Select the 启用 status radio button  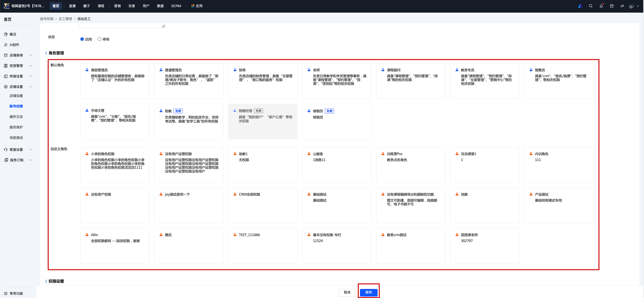tap(82, 39)
